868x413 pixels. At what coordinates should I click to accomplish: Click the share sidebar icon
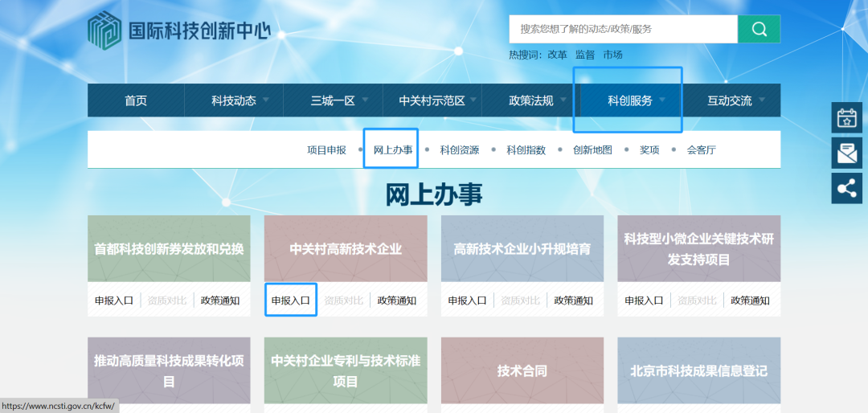click(x=846, y=188)
